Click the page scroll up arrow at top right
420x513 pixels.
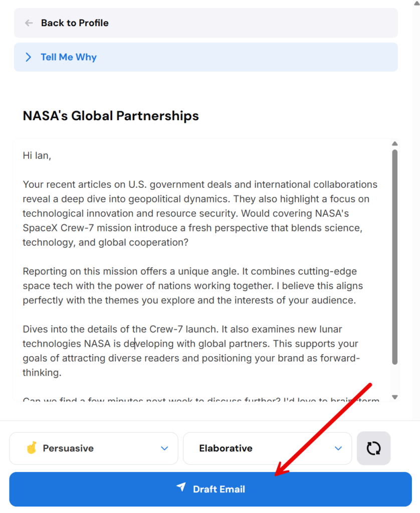(416, 3)
